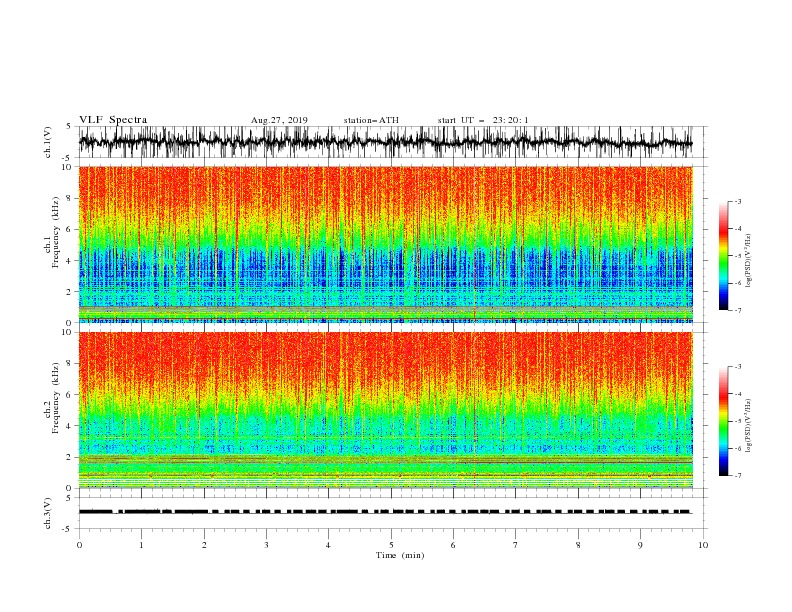The height and width of the screenshot is (612, 792).
Task: Click the time axis tick label "2"
Action: coord(204,545)
